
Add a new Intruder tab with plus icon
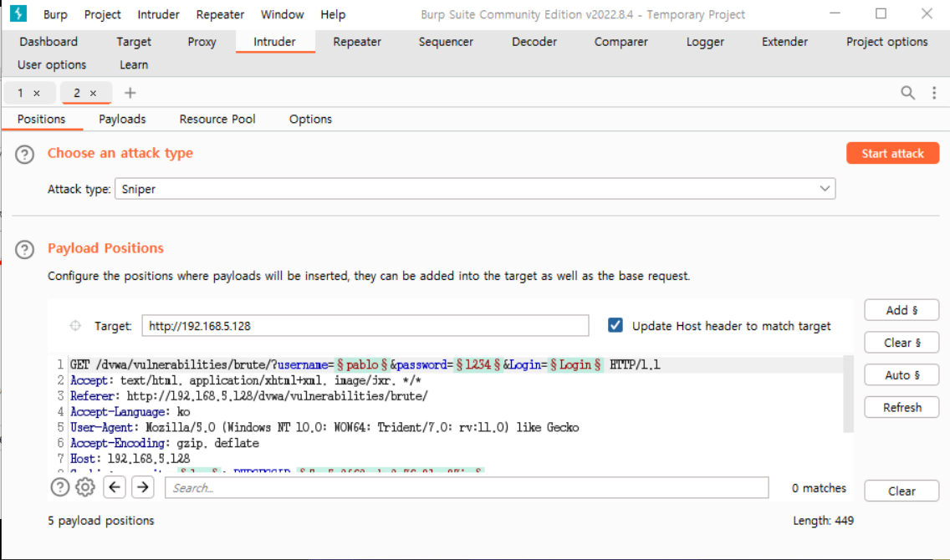click(130, 93)
